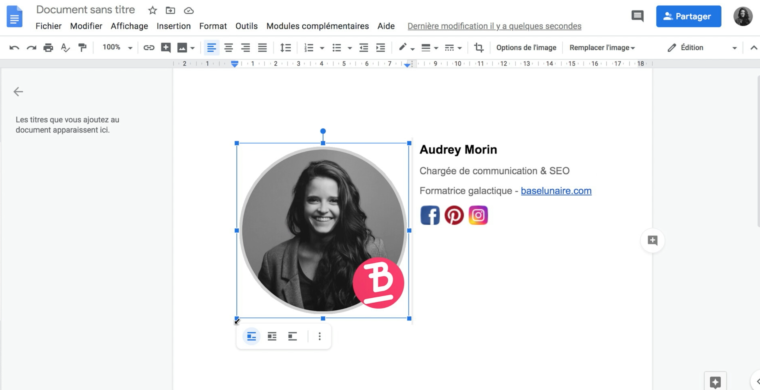Open the Border color pencil

coord(406,47)
